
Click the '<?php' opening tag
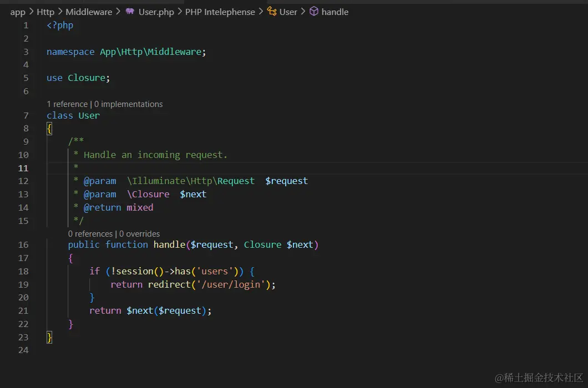(x=60, y=25)
